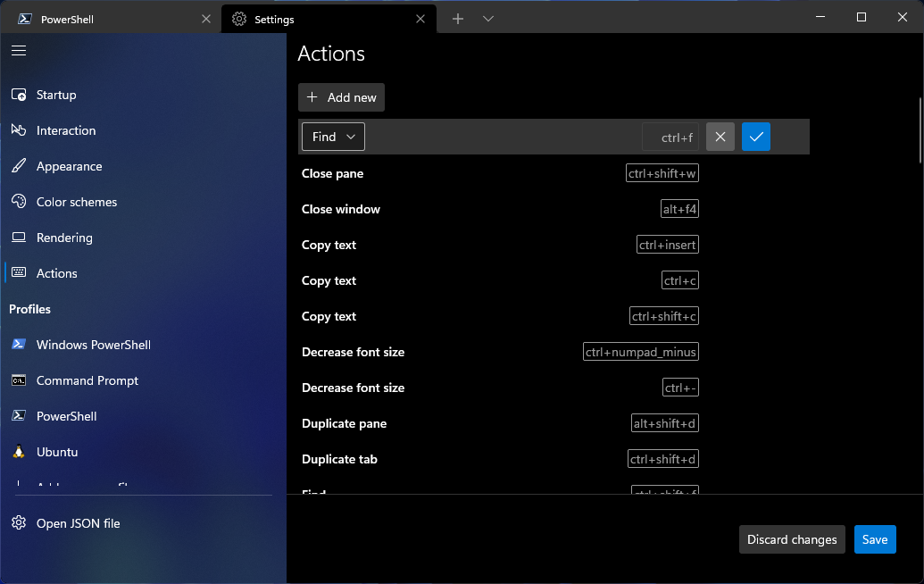Image resolution: width=924 pixels, height=584 pixels.
Task: Confirm the Find keybinding with the checkmark
Action: click(x=755, y=137)
